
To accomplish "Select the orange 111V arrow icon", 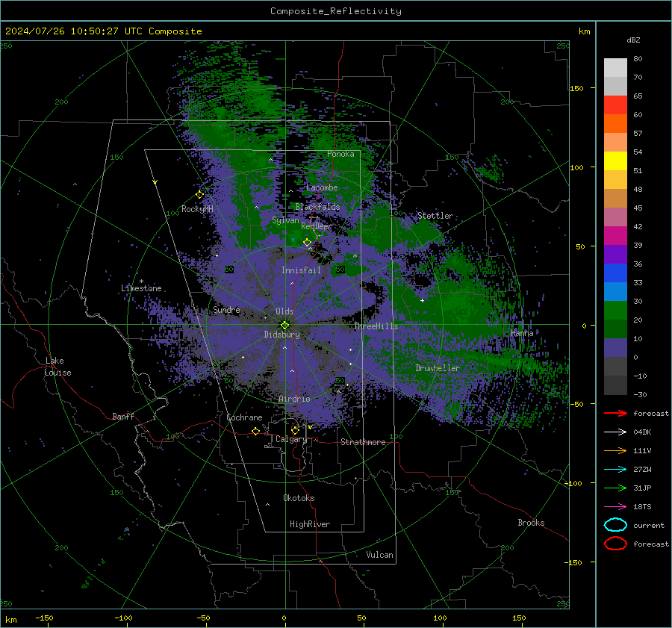I will pos(615,450).
